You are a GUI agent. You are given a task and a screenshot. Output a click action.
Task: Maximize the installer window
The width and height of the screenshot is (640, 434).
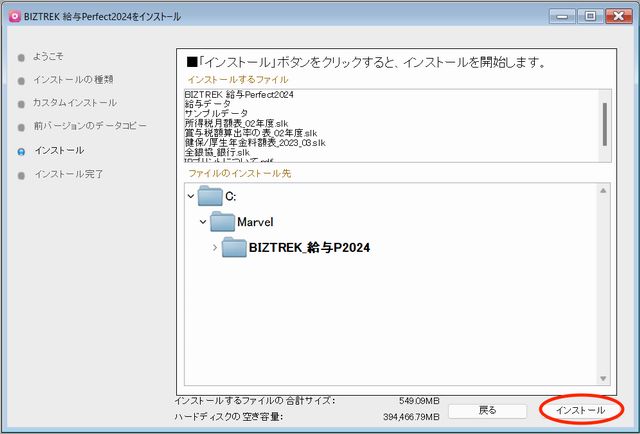point(590,16)
